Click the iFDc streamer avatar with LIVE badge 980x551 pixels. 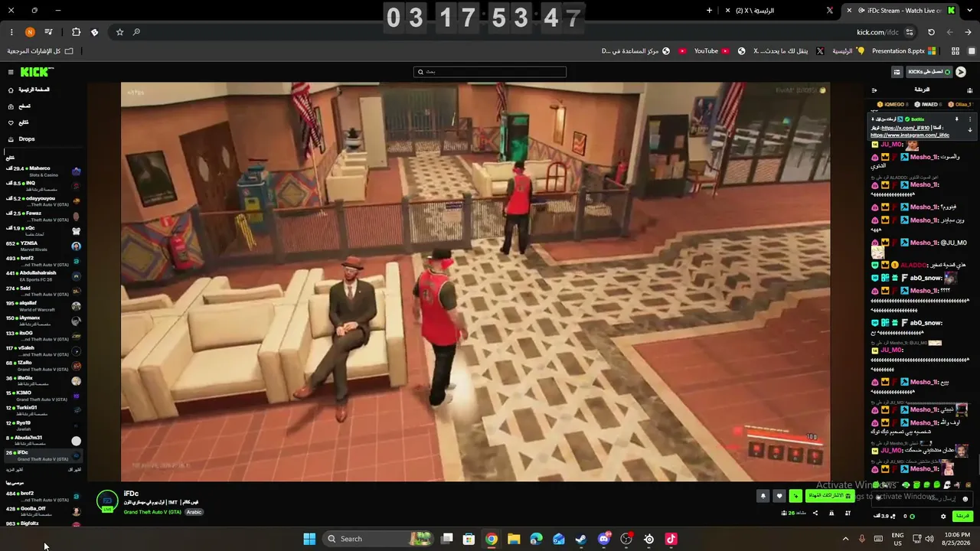(107, 501)
